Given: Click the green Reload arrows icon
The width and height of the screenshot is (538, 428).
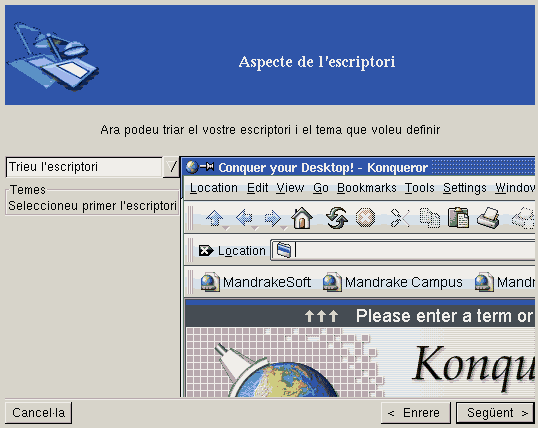Looking at the screenshot, I should click(337, 218).
